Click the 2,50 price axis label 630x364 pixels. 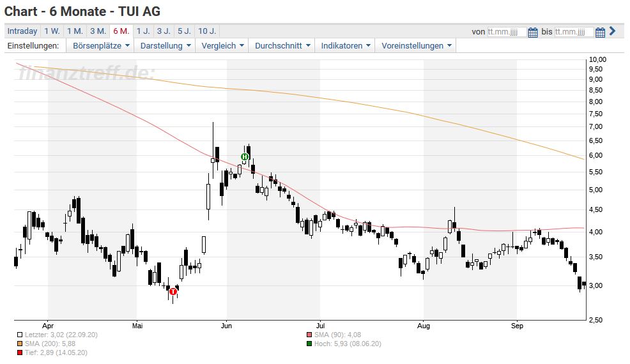(595, 320)
